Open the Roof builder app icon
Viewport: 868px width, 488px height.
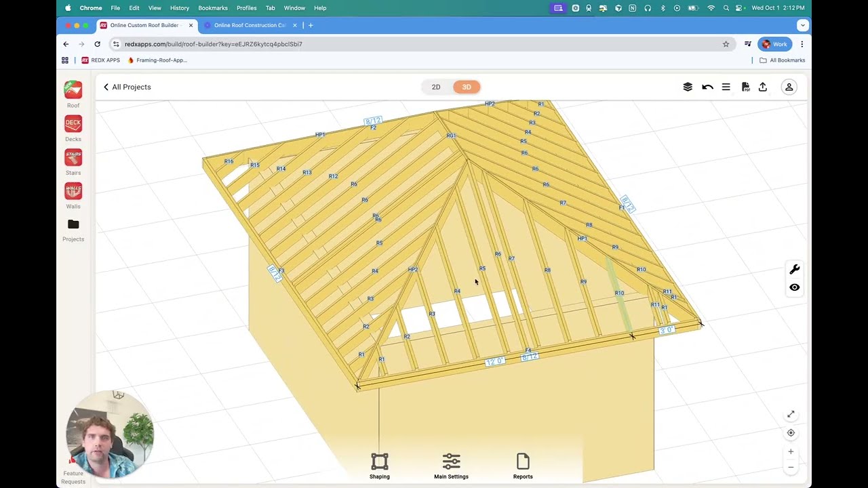73,90
